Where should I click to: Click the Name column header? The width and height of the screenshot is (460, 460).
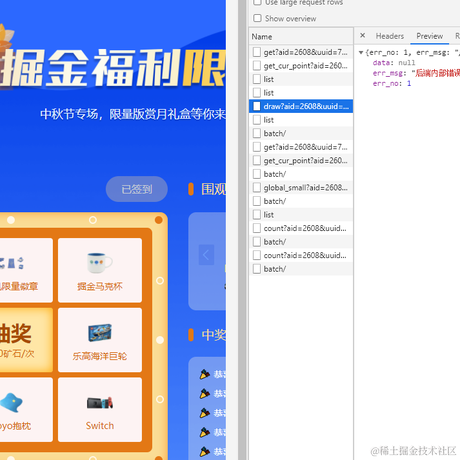[301, 36]
